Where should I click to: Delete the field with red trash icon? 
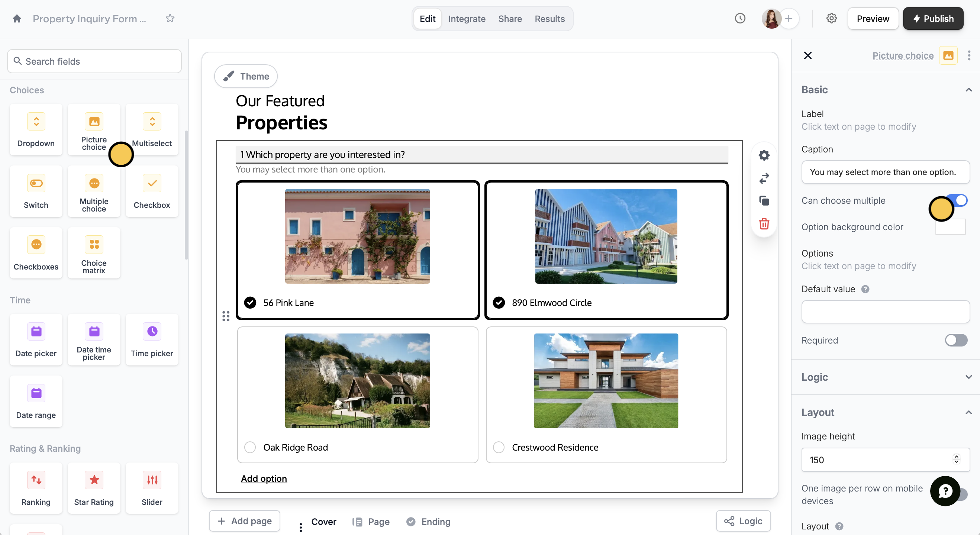[x=764, y=224]
